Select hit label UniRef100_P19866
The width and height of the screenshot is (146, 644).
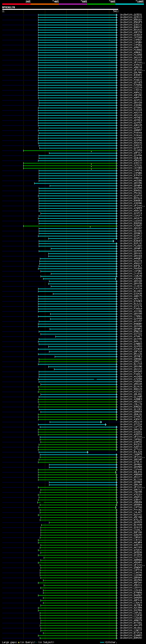pos(131,50)
